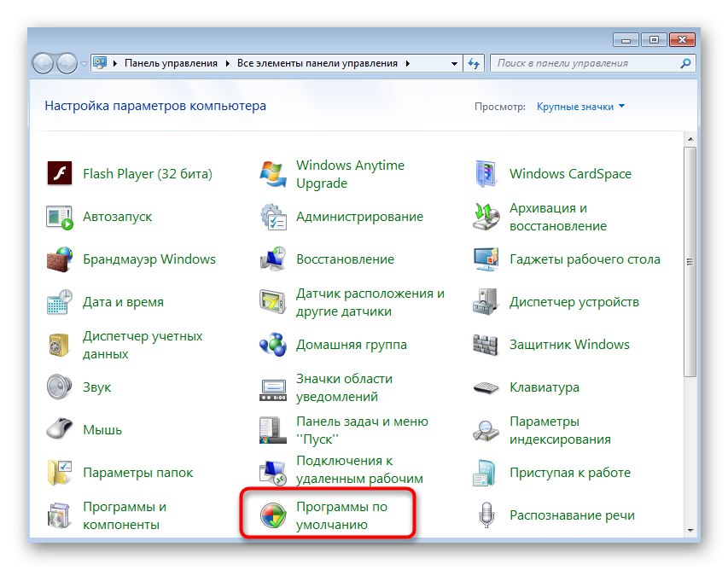The height and width of the screenshot is (570, 728).
Task: Open the Защитник Windows wall icon
Action: 486,345
